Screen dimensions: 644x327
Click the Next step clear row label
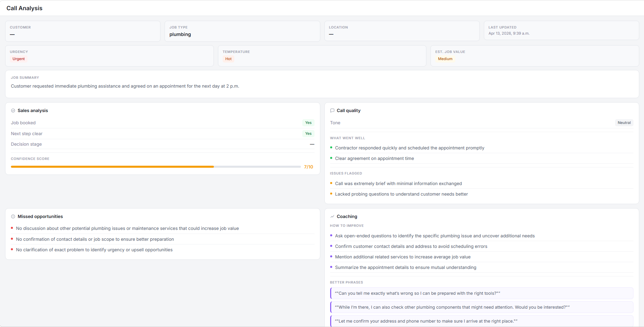(x=27, y=134)
